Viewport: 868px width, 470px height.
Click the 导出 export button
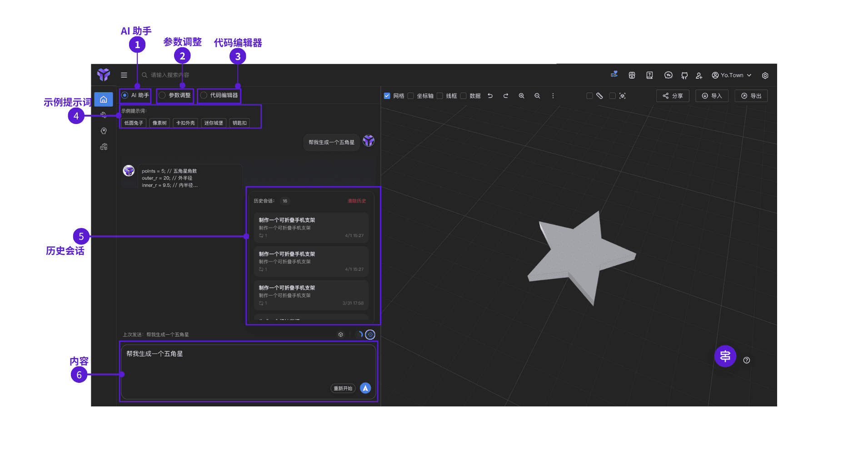[x=751, y=96]
